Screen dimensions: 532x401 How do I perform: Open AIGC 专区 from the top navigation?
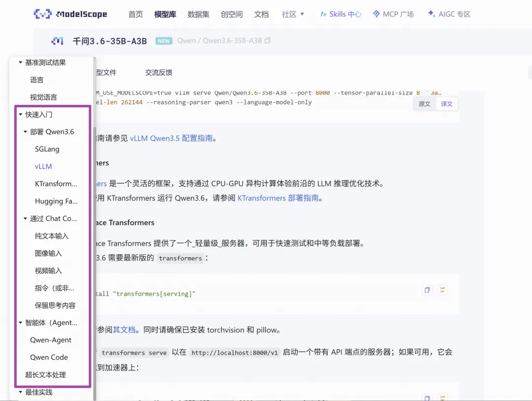(x=449, y=14)
